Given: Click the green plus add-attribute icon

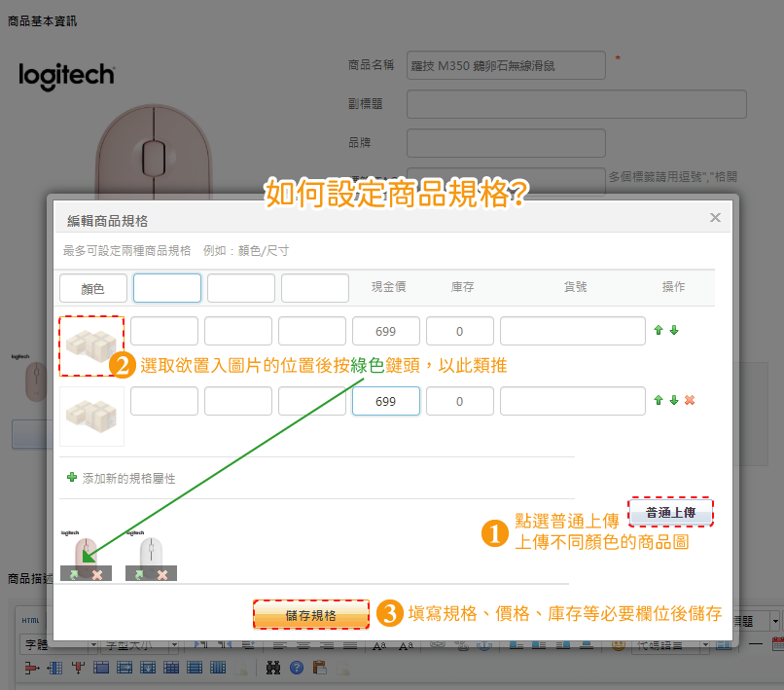Looking at the screenshot, I should coord(72,477).
